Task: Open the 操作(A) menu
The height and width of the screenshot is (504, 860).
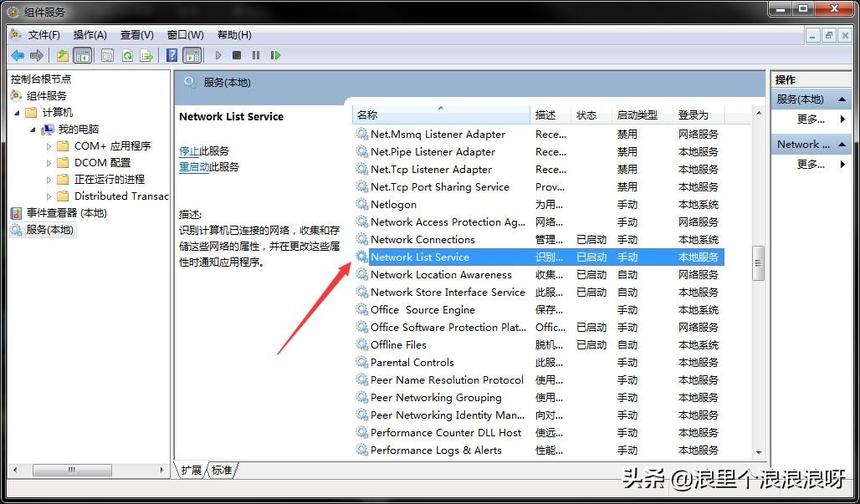Action: point(90,34)
